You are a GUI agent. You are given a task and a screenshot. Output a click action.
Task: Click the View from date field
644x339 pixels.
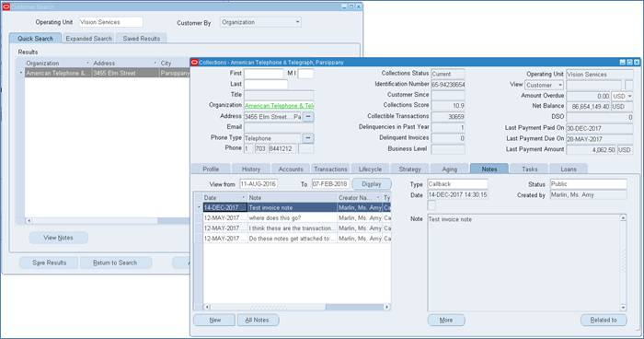click(259, 184)
